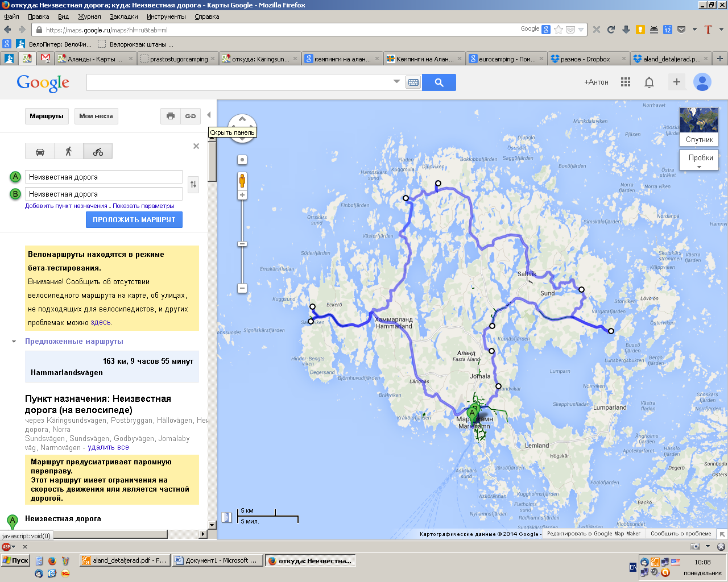The width and height of the screenshot is (728, 582).
Task: Click ПРОЛОЖИТЬ МАРШРУТ button
Action: [134, 220]
